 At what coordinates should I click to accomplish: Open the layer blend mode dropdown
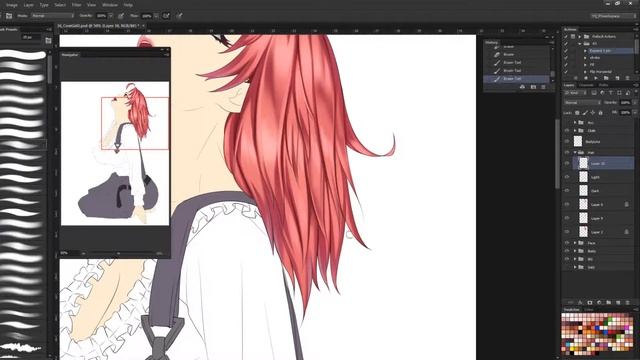[582, 102]
